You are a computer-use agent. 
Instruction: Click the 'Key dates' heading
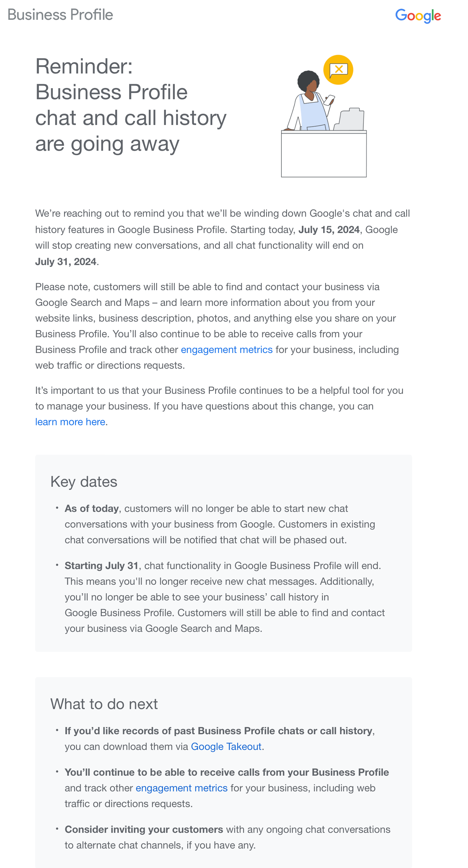click(x=84, y=481)
